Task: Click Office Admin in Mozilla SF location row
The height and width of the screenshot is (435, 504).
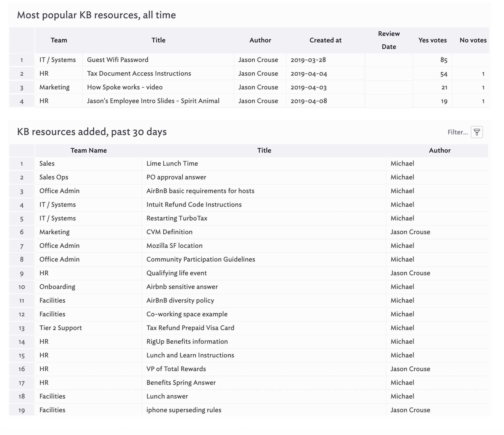Action: 59,246
